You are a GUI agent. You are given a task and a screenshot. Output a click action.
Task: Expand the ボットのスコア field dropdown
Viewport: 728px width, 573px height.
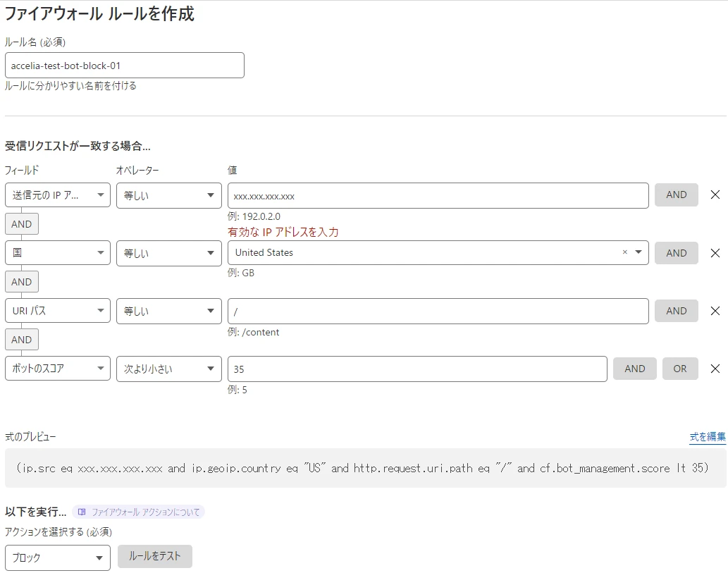click(58, 369)
